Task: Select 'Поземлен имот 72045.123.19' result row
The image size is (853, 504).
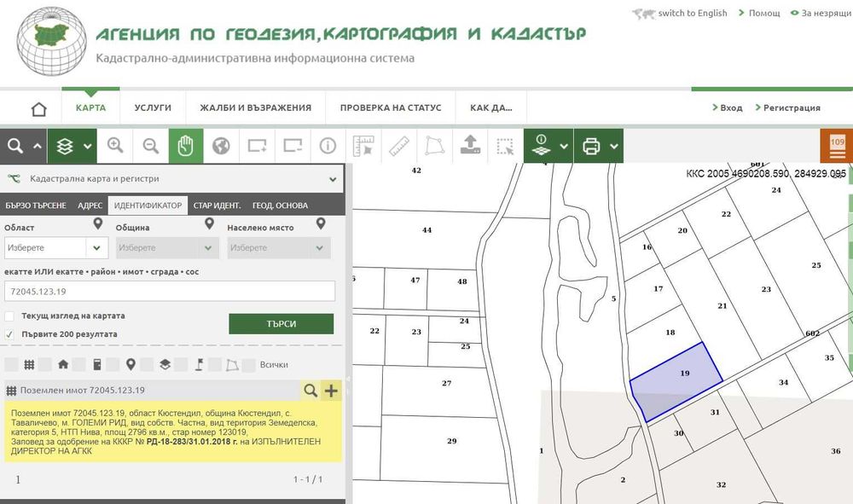Action: [153, 390]
